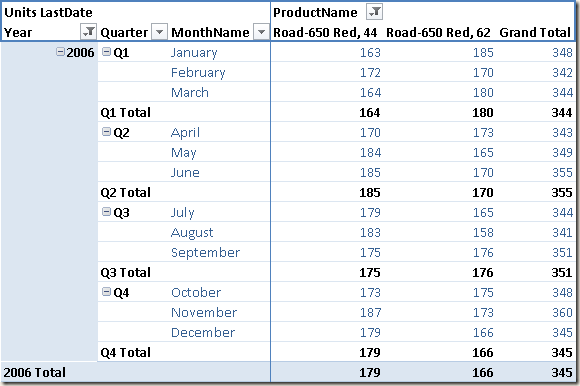The height and width of the screenshot is (386, 580).
Task: Select the Q4 Total row label
Action: click(x=125, y=352)
